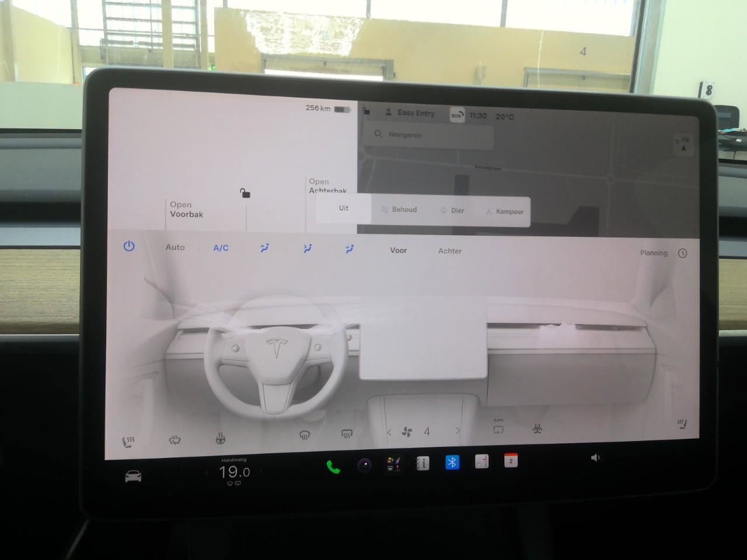Tap the SOS status icon
The height and width of the screenshot is (560, 747).
click(457, 115)
